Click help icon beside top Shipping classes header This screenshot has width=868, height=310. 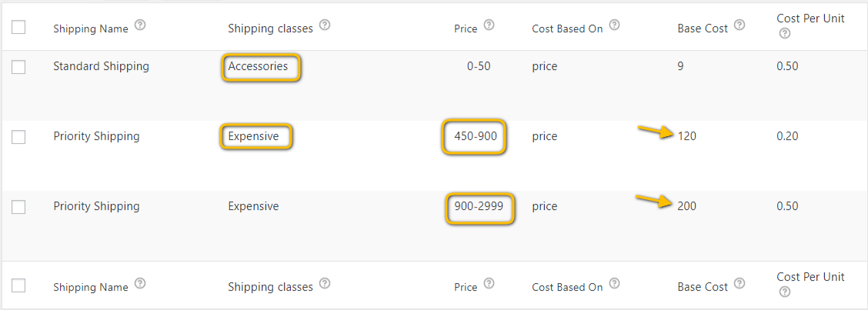[325, 25]
